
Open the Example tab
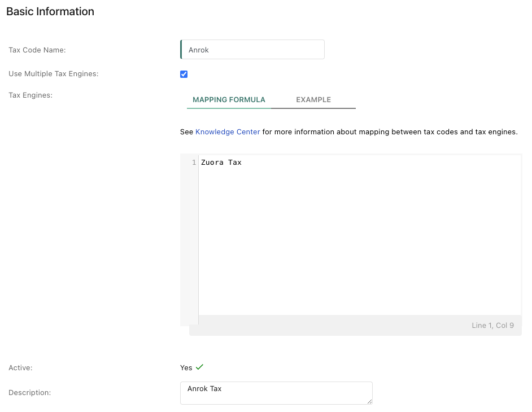tap(313, 100)
